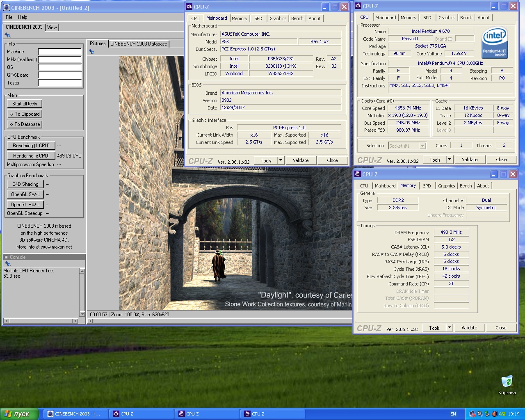Open About tab in the Mainboard CPU-Z window
525x420 pixels.
click(x=315, y=18)
